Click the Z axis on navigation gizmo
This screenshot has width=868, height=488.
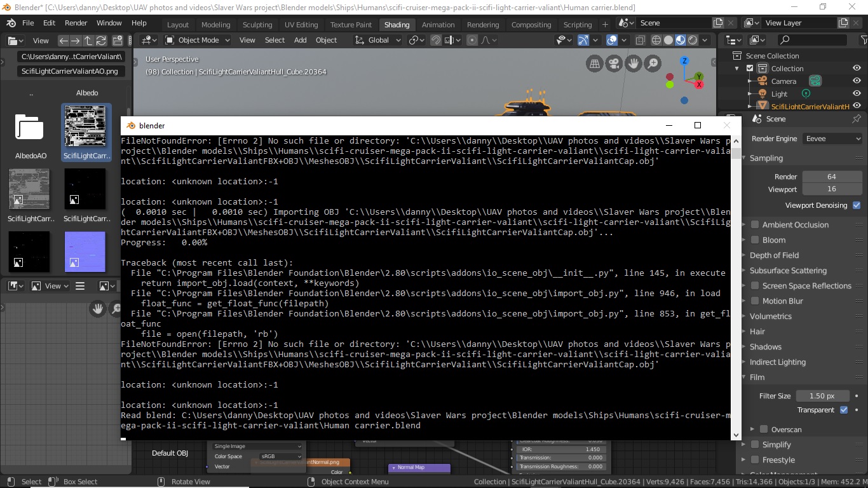[x=684, y=61]
